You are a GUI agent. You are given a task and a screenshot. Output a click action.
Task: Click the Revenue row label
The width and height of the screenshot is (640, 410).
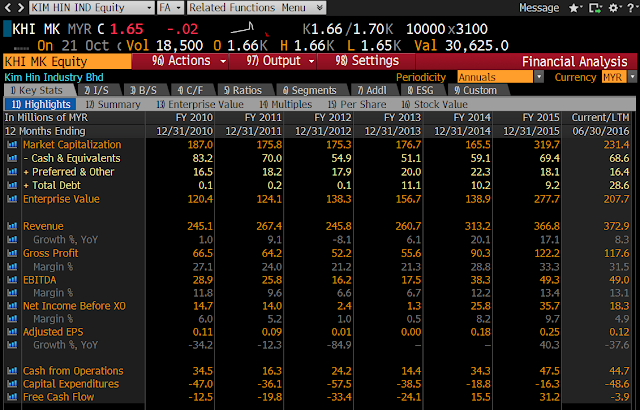(x=43, y=226)
